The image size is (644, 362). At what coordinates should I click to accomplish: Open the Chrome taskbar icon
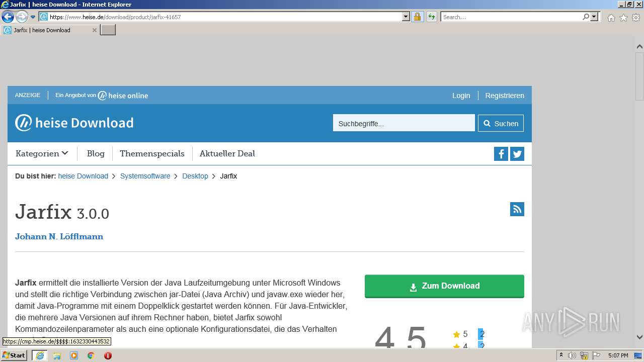coord(91,355)
